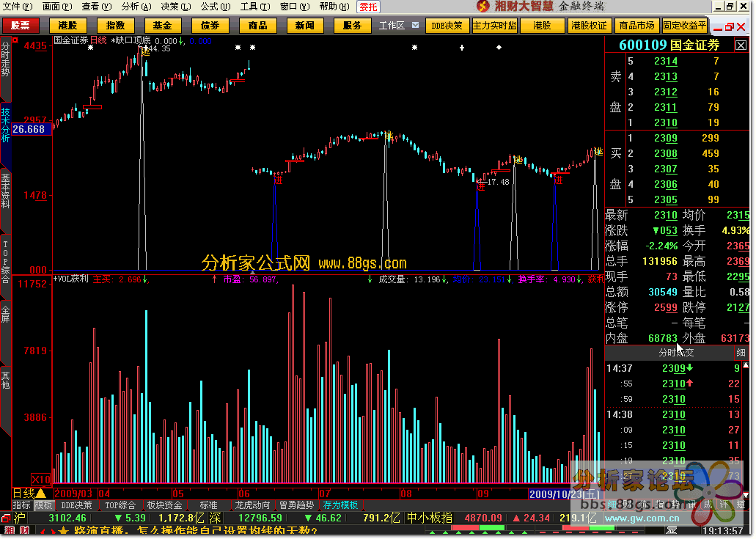Click the +VOL获利 indicator label

point(70,279)
